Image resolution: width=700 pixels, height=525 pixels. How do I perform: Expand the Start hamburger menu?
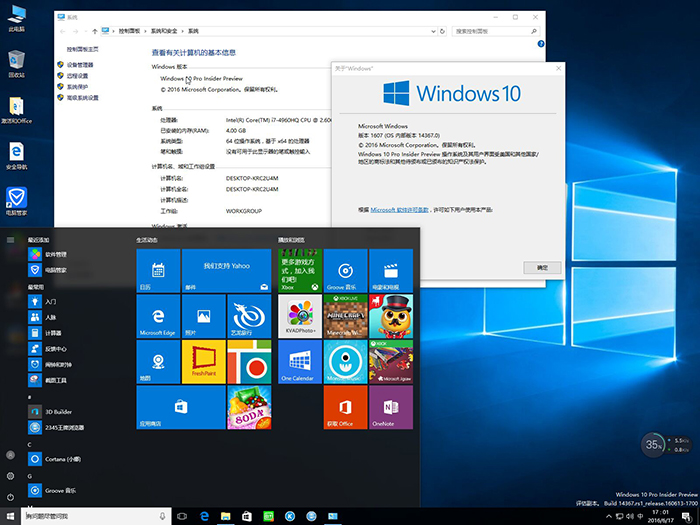[10, 240]
